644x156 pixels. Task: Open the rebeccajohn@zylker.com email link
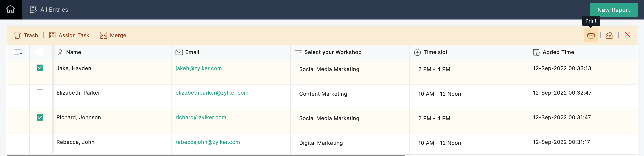tap(208, 142)
